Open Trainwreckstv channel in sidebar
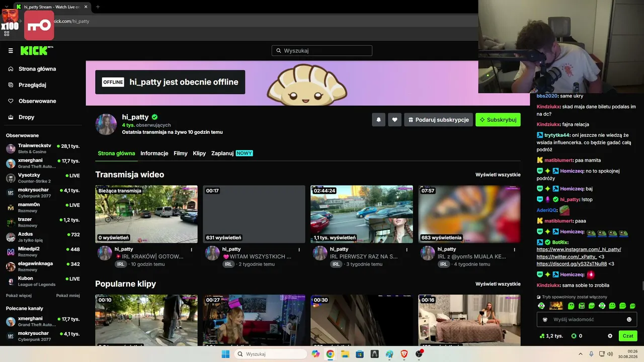Image resolution: width=644 pixels, height=362 pixels. (x=43, y=148)
